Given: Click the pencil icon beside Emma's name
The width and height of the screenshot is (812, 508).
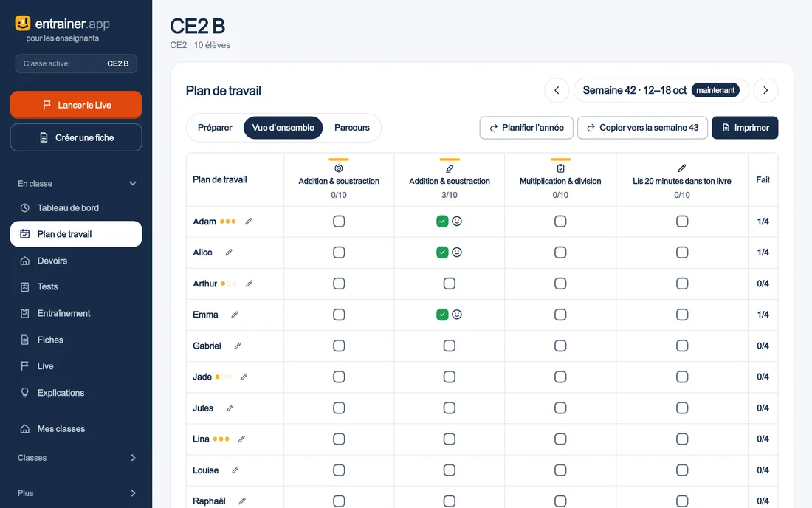Looking at the screenshot, I should pyautogui.click(x=235, y=315).
